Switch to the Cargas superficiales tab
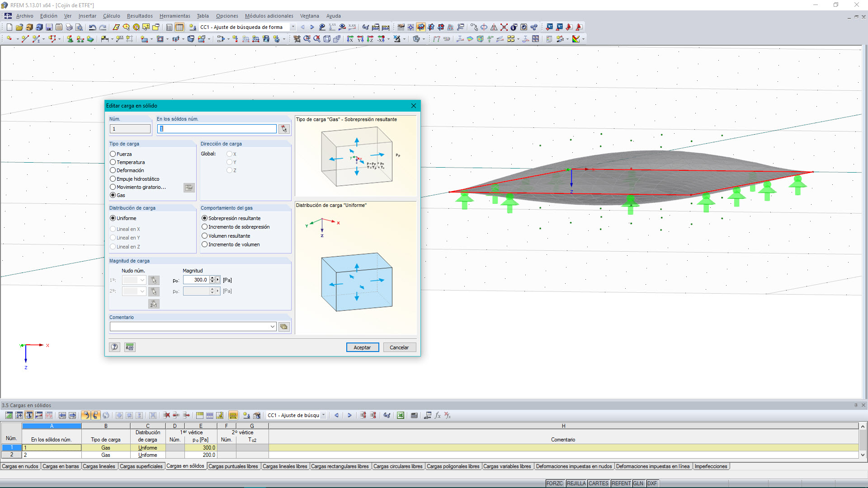The image size is (868, 488). click(x=141, y=466)
